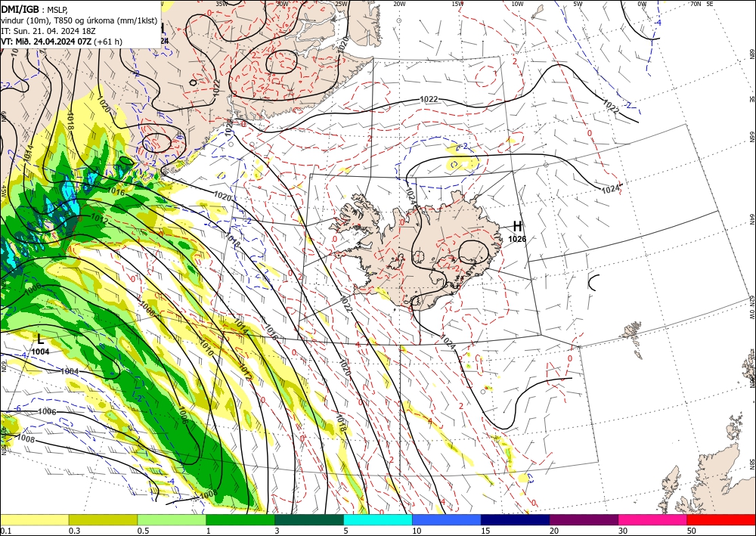The height and width of the screenshot is (536, 756).
Task: Click the "IT: Sun. 21. 04. 2024 18Z" line
Action: (x=48, y=30)
